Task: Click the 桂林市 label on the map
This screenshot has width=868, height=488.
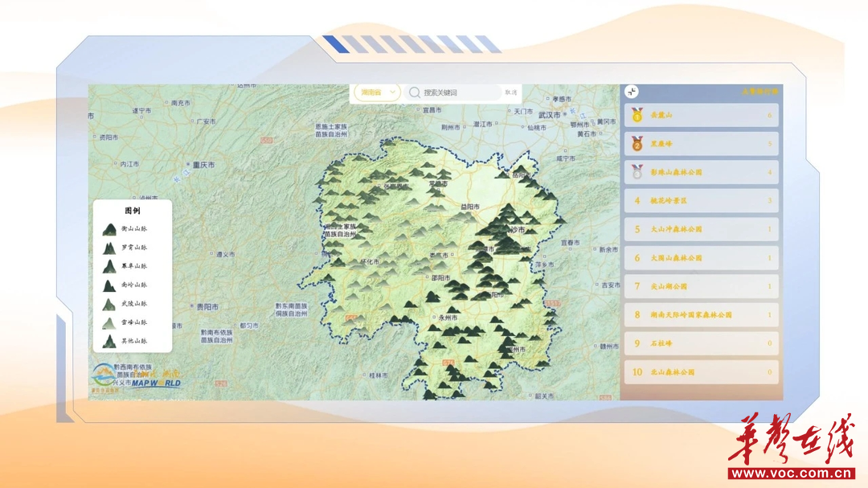Action: 378,375
